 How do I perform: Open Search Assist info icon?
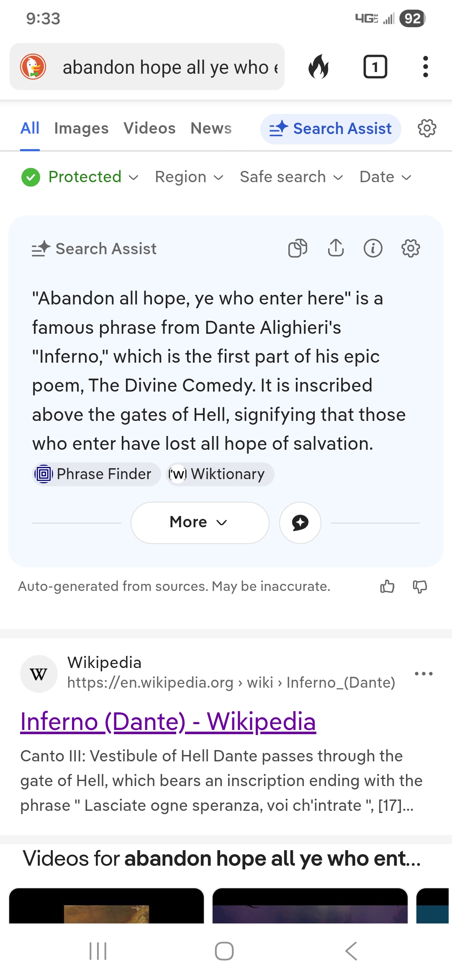coord(373,248)
